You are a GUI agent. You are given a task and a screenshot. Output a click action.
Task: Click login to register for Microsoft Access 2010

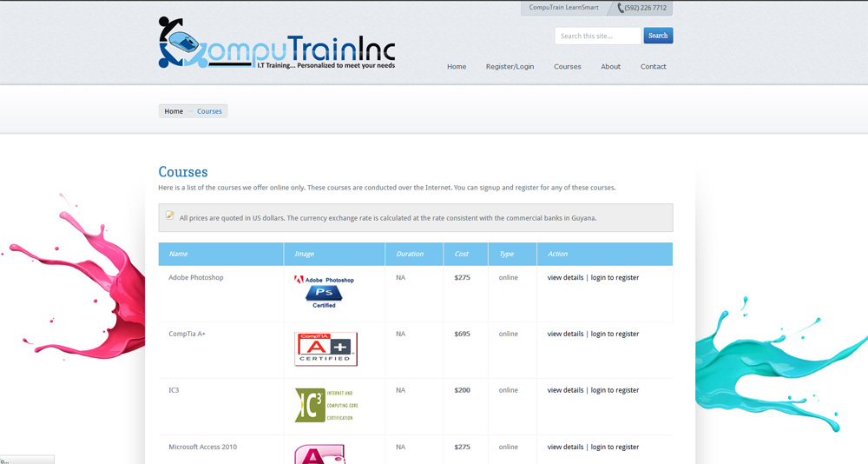point(615,447)
